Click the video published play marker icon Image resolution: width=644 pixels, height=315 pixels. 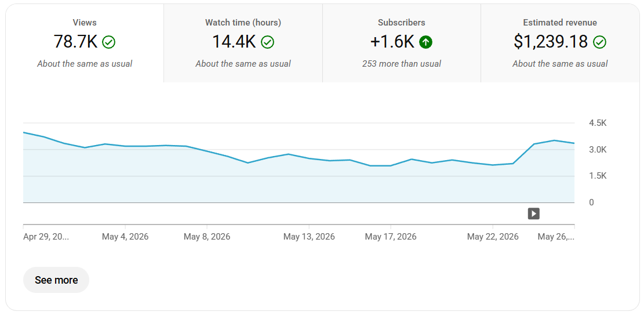[x=533, y=213]
